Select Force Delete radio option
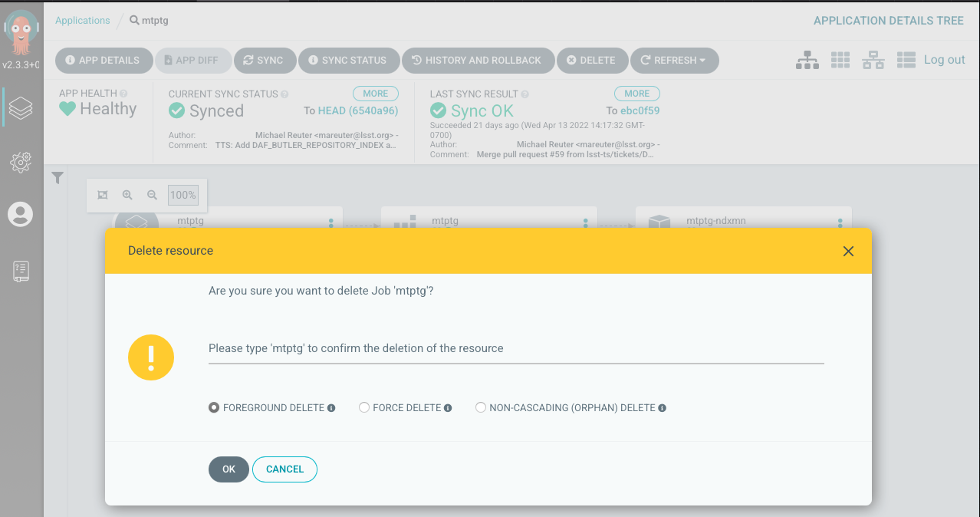This screenshot has width=980, height=517. pyautogui.click(x=364, y=408)
